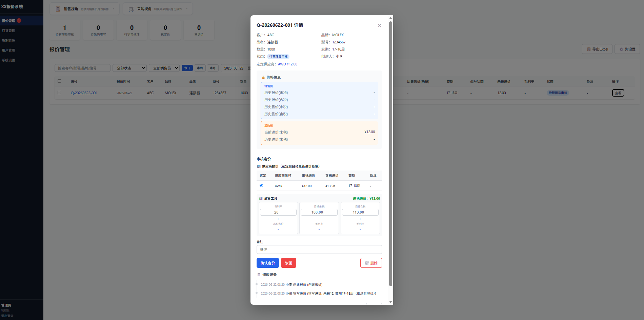644x320 pixels.
Task: Click the AWD ¥12.00 selected supplier text
Action: click(x=288, y=64)
